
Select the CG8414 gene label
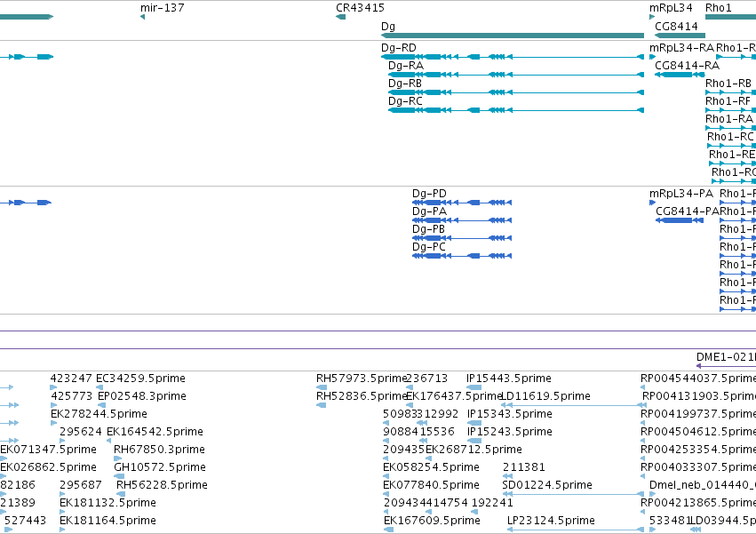click(x=676, y=27)
